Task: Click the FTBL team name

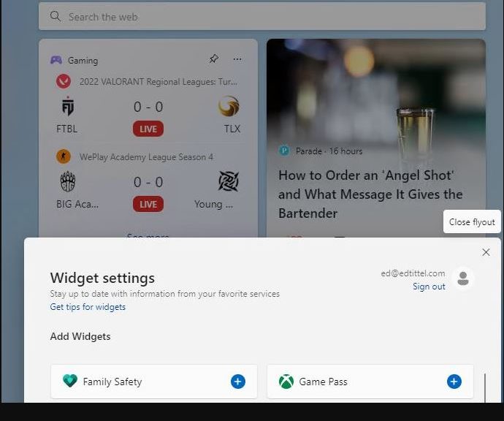Action: (x=67, y=129)
